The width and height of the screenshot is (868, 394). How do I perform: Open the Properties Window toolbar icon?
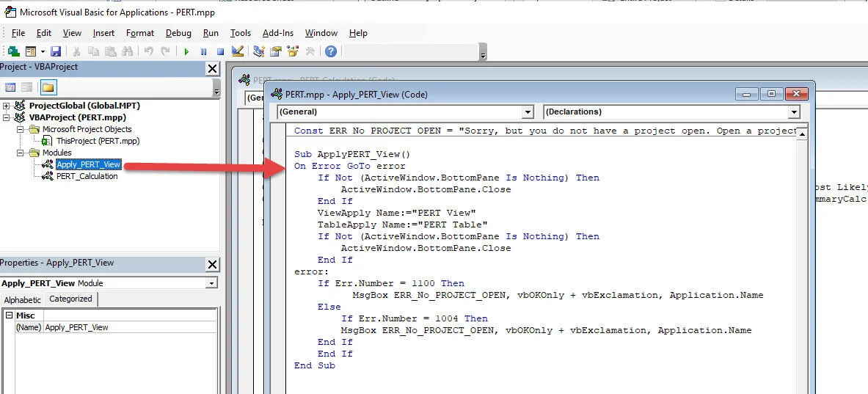[276, 51]
